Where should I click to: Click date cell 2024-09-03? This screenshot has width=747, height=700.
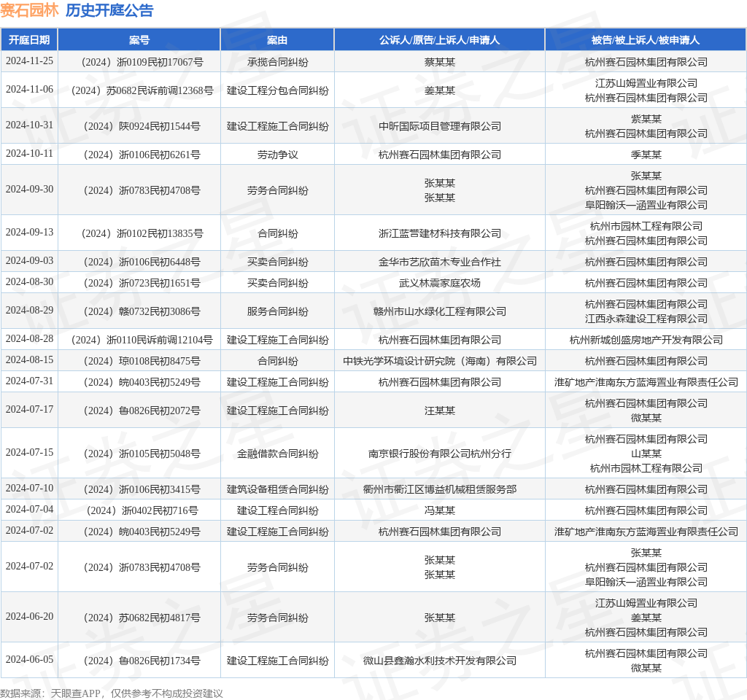click(x=29, y=260)
